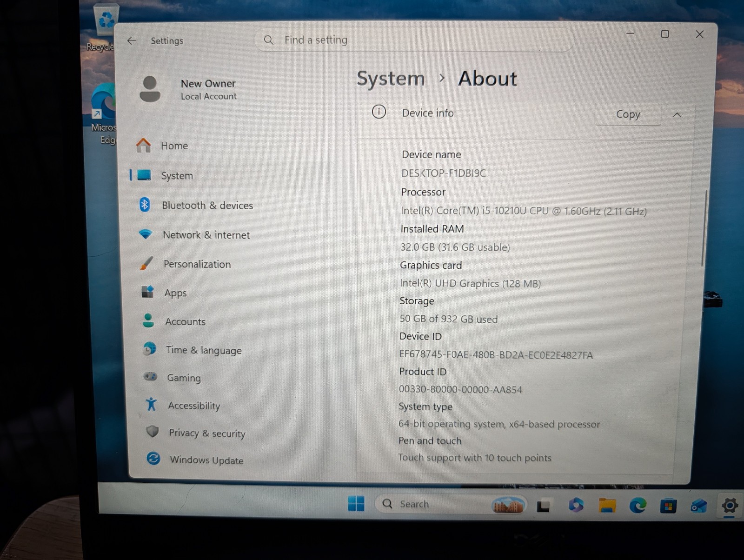
Task: Open the Home icon in sidebar
Action: click(x=143, y=146)
